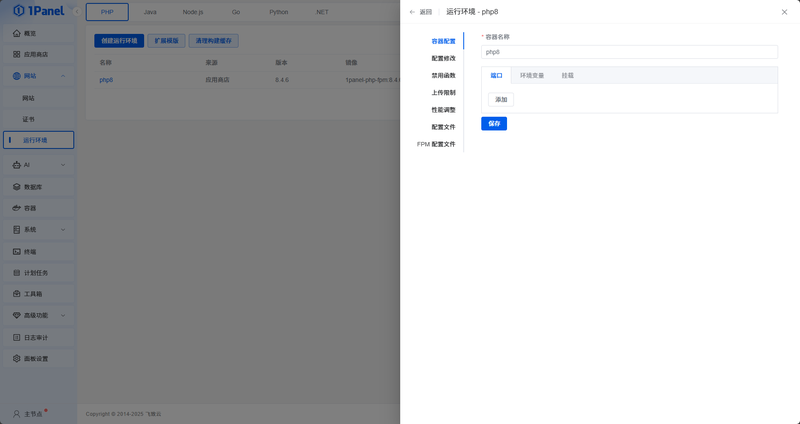Open the 终端 terminal icon
Viewport: 800px width, 424px height.
(x=16, y=252)
